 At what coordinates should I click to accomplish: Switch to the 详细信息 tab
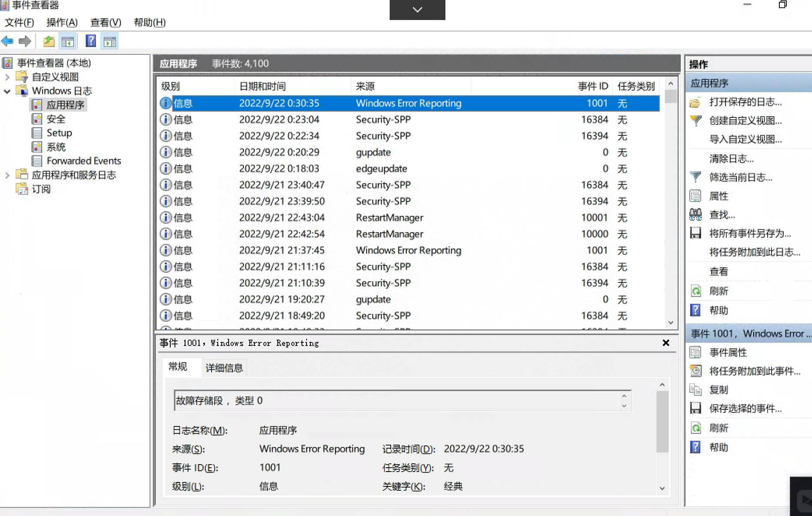(224, 368)
